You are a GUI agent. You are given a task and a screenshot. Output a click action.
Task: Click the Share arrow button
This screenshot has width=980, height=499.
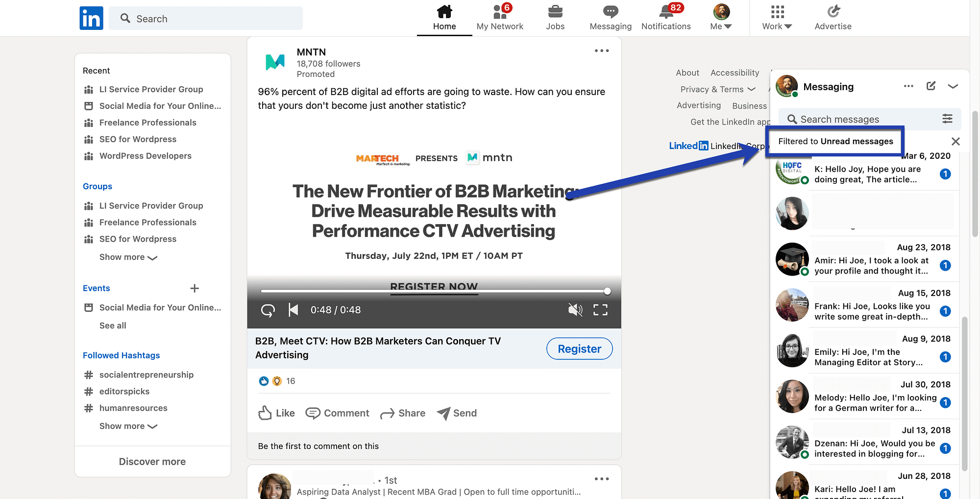(x=403, y=413)
